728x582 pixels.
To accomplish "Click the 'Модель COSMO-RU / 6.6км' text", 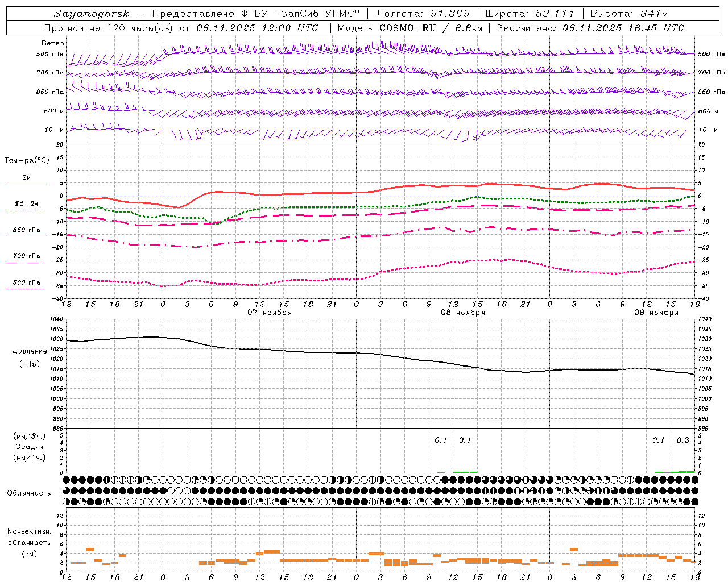I will pos(409,28).
